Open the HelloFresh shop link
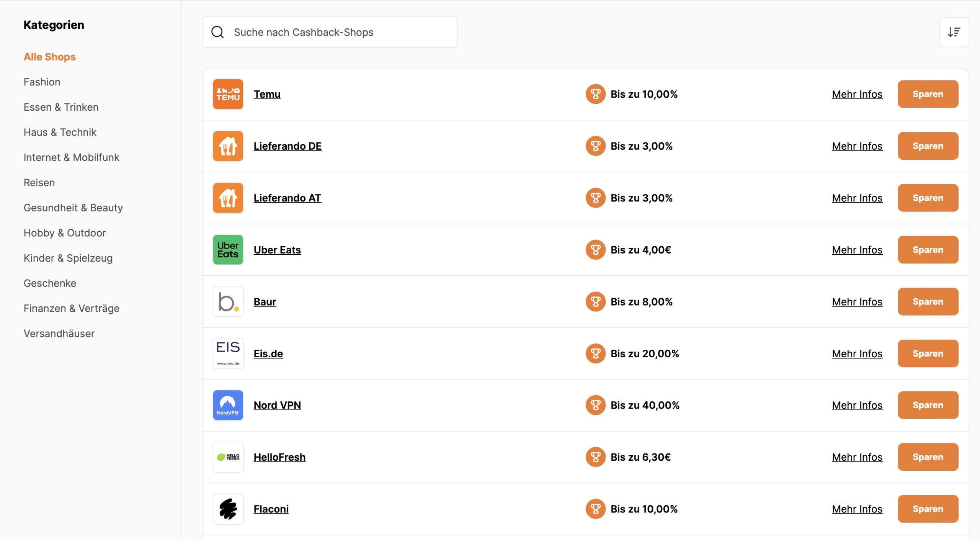Viewport: 980px width, 540px height. pyautogui.click(x=280, y=457)
